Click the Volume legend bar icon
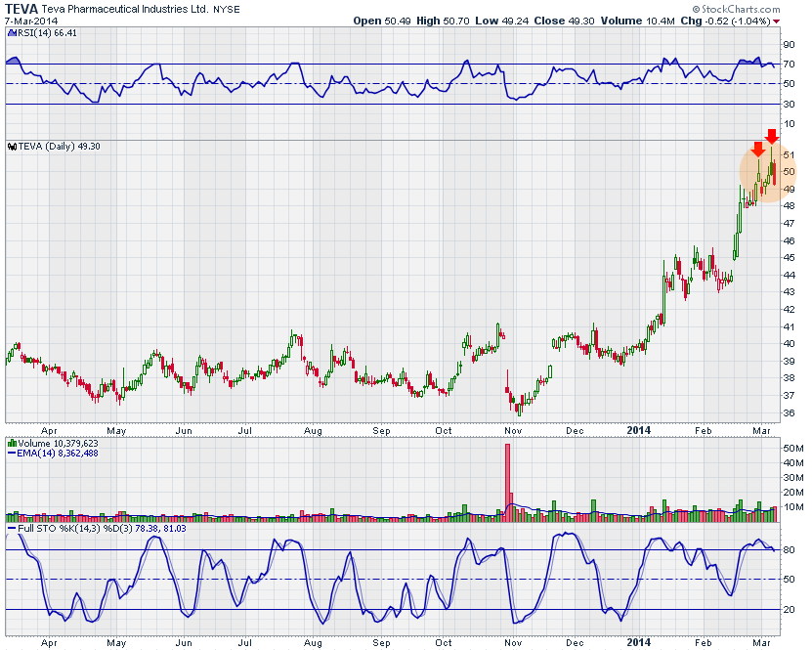The height and width of the screenshot is (650, 812). 12,442
